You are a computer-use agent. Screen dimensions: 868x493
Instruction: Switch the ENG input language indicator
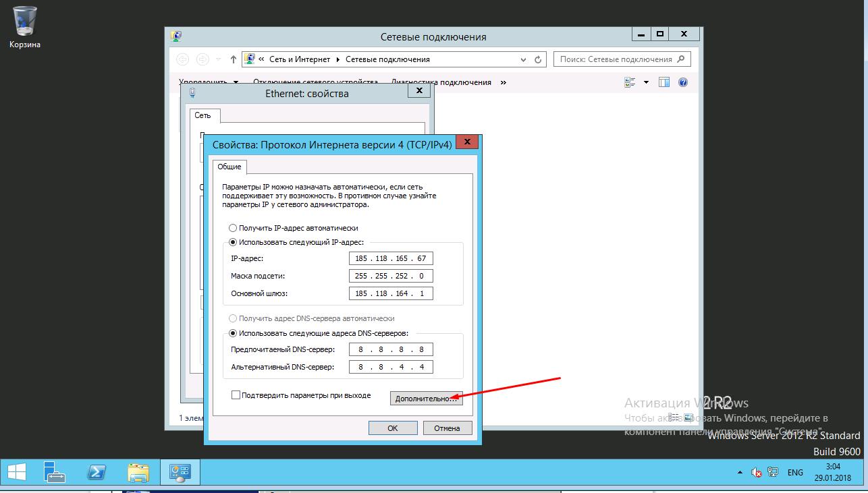795,473
